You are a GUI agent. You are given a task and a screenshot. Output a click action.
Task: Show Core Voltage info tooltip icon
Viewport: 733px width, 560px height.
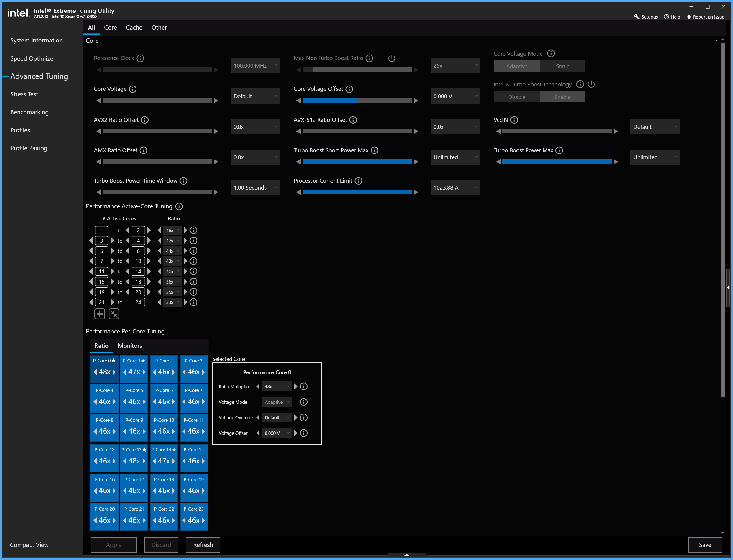133,89
